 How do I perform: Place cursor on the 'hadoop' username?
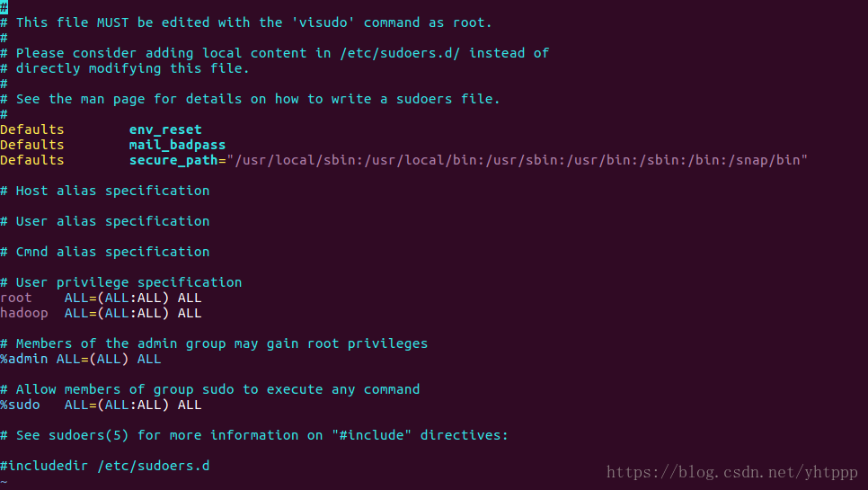point(24,313)
